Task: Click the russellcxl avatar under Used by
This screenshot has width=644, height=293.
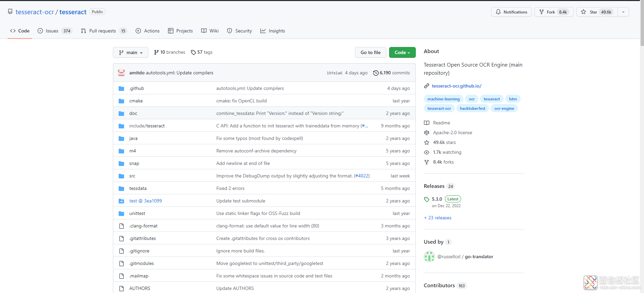Action: [x=429, y=257]
